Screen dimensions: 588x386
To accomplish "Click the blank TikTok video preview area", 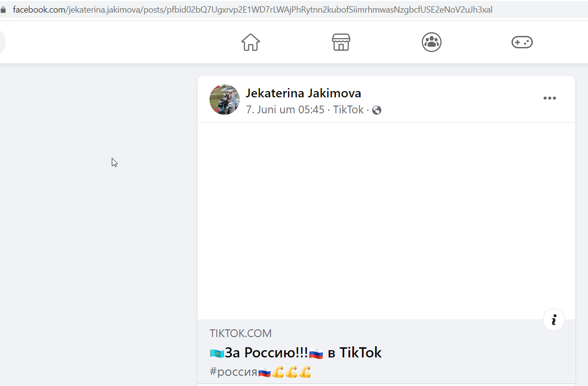I will tap(386, 221).
